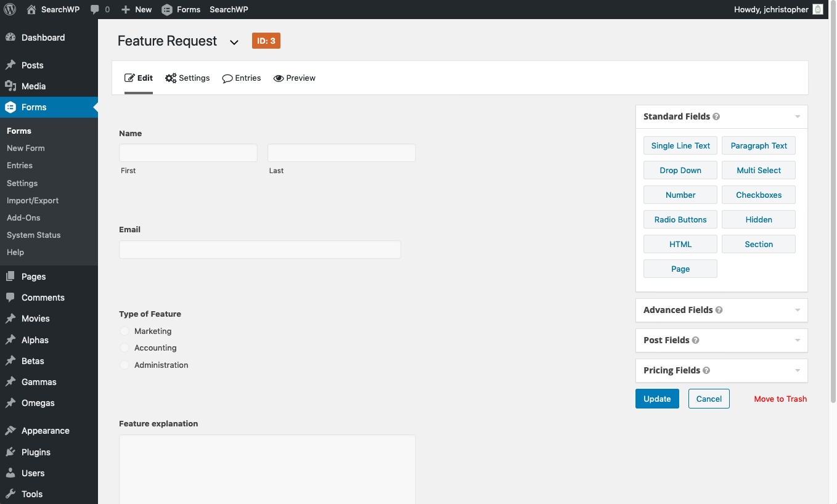Open System Status in Forms submenu
This screenshot has width=837, height=504.
point(34,235)
